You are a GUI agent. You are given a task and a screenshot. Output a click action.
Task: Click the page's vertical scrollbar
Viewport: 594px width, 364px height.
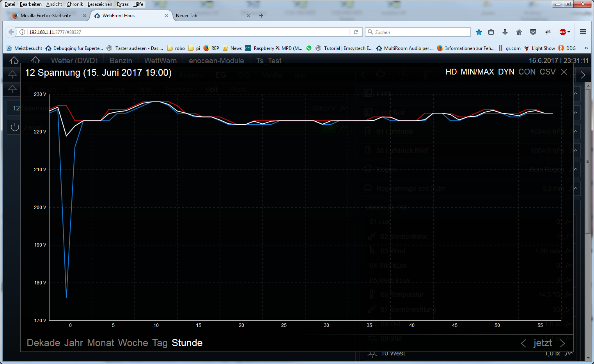tap(588, 234)
